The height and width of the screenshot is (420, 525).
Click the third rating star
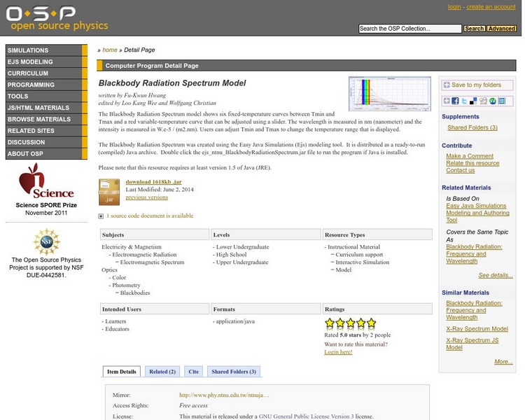(x=351, y=323)
